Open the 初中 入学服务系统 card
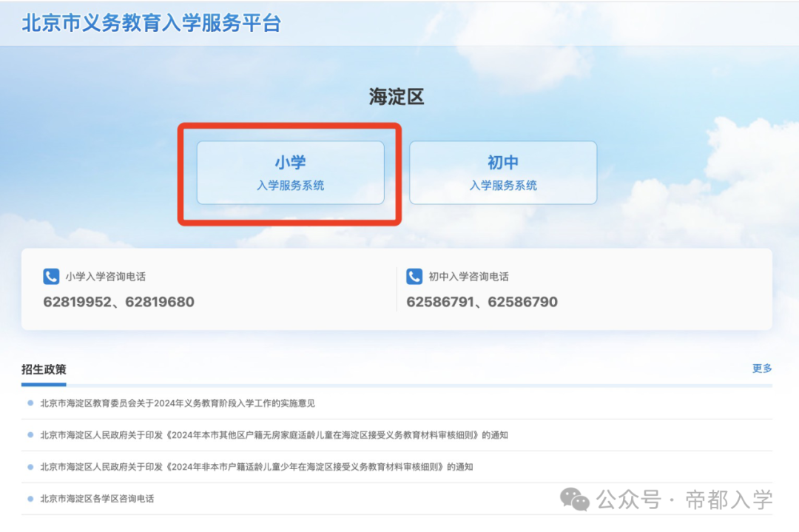799x532 pixels. click(x=503, y=172)
